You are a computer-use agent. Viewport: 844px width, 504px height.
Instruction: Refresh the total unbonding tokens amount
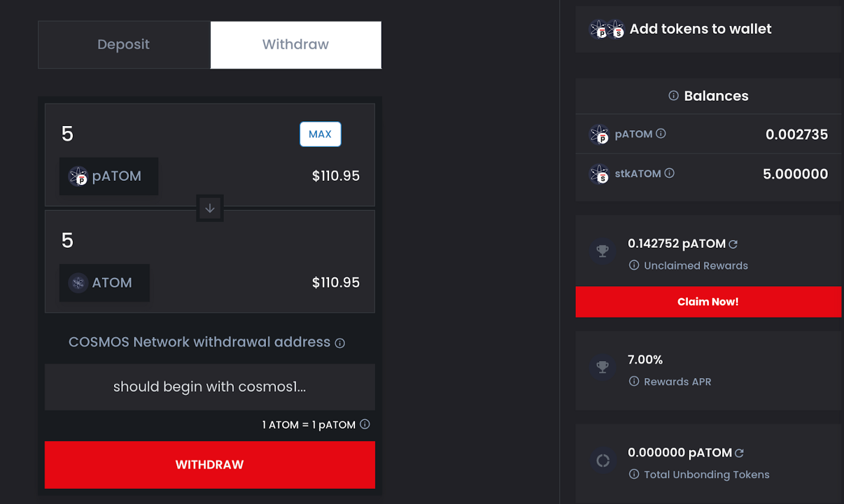coord(739,453)
